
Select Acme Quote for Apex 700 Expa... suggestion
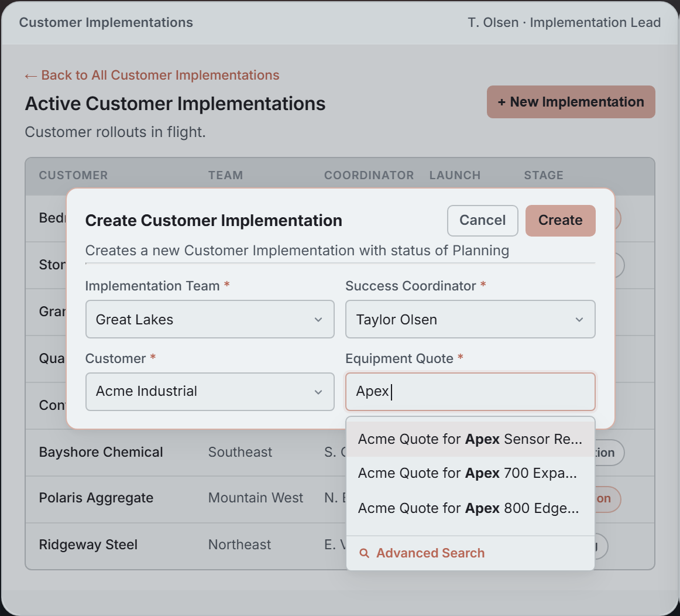[x=470, y=473]
